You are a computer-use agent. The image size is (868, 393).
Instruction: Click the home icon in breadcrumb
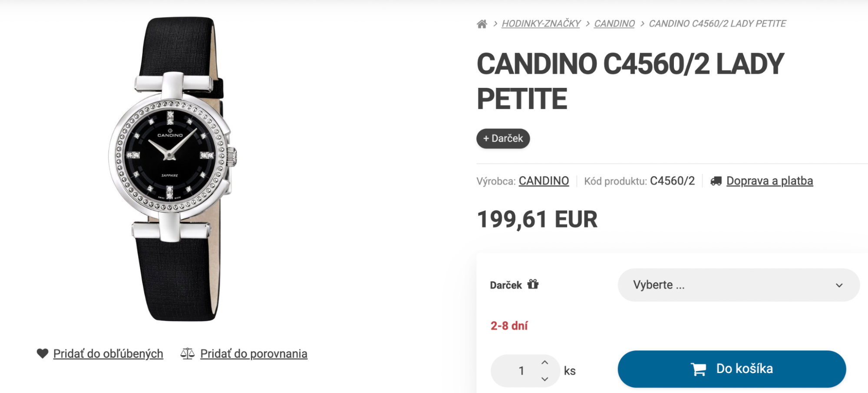pos(482,24)
